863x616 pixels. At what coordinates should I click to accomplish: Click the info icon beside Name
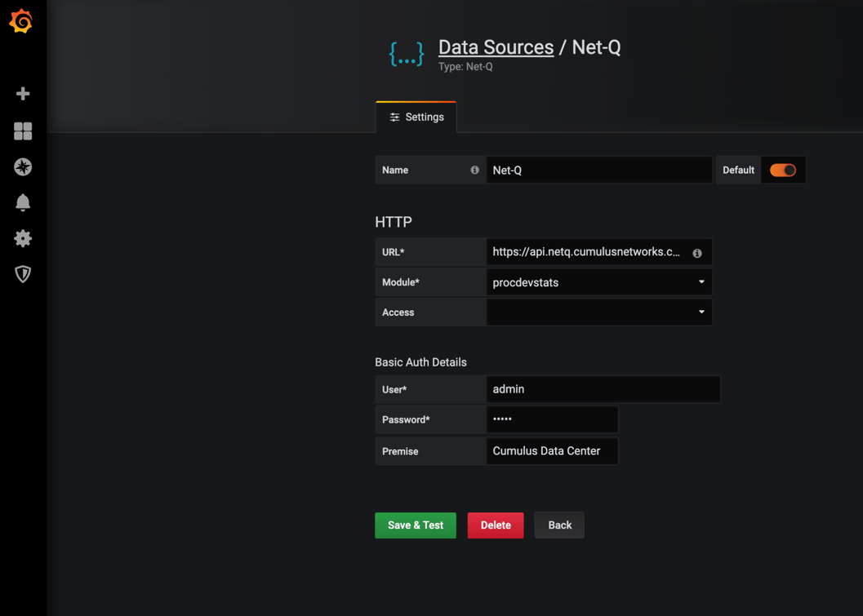click(x=474, y=171)
